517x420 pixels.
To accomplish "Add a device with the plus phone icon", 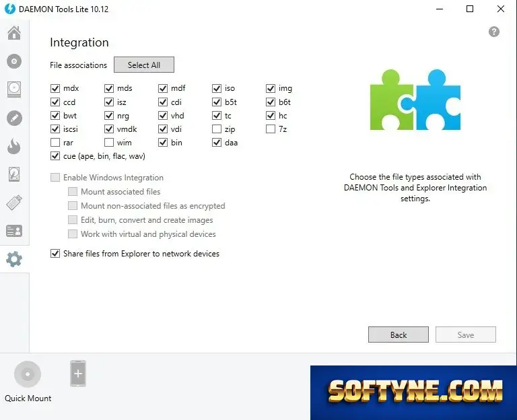I will (78, 374).
